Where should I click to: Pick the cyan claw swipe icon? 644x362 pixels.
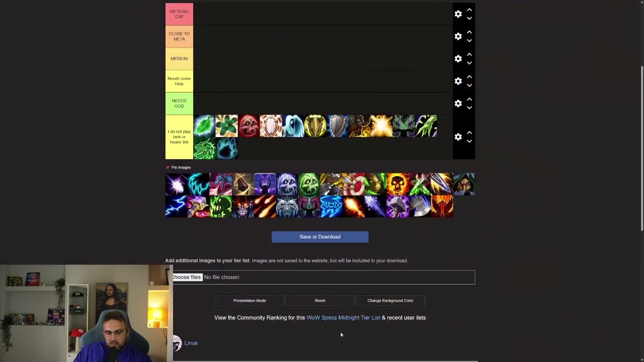click(198, 184)
